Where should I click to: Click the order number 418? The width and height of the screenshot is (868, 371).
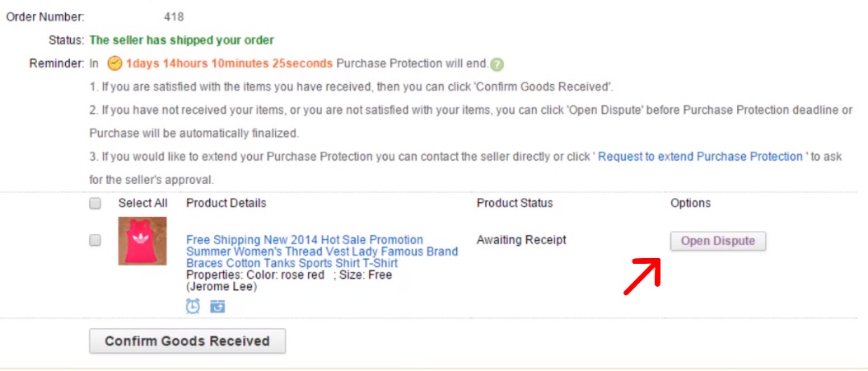pyautogui.click(x=174, y=17)
